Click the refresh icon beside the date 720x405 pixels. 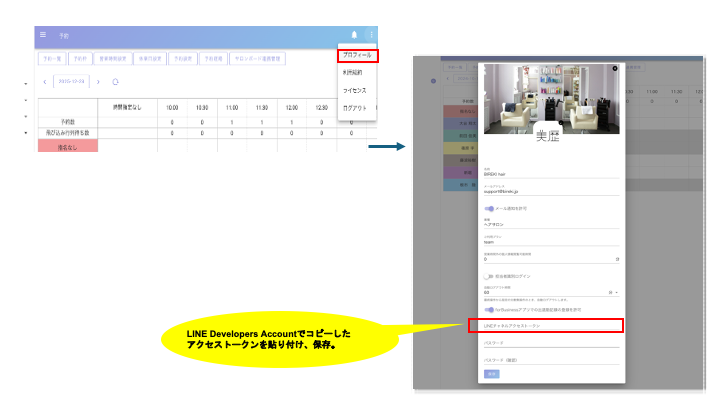pyautogui.click(x=115, y=81)
